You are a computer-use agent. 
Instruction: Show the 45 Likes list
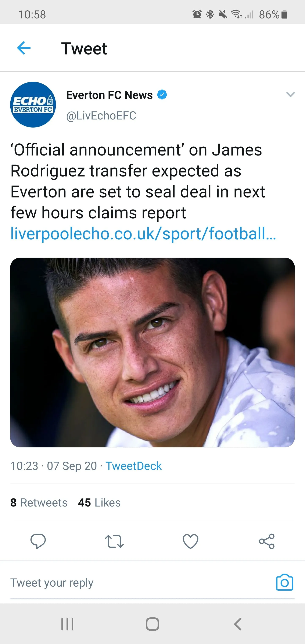point(99,503)
